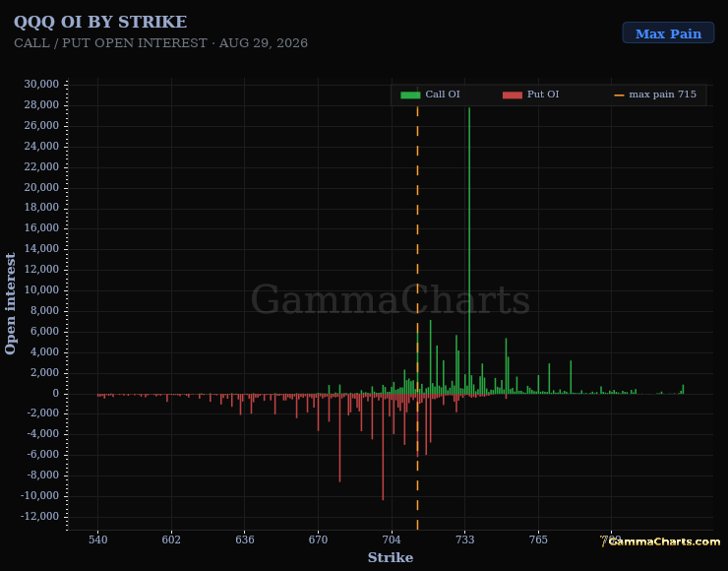728x571 pixels.
Task: Click the red Put OI legend swatch
Action: tap(513, 95)
